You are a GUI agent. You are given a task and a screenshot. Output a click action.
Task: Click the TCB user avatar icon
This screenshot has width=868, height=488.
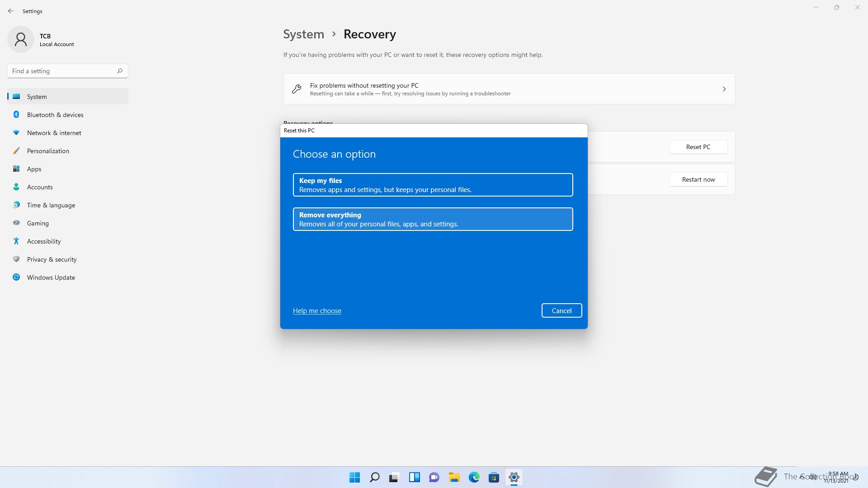pyautogui.click(x=21, y=39)
